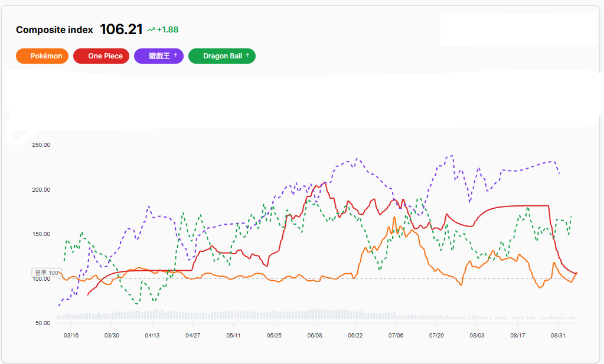Click the 05/11 date label
The image size is (604, 364).
click(233, 336)
